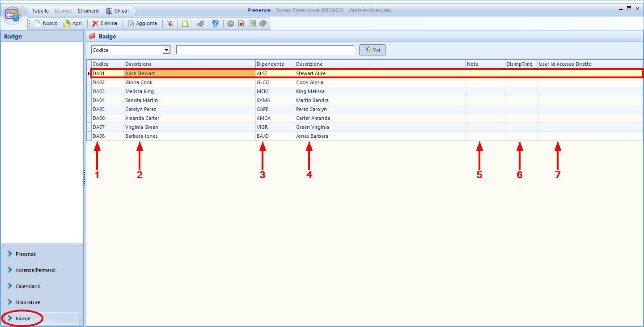Click the green window layout icon

(252, 24)
